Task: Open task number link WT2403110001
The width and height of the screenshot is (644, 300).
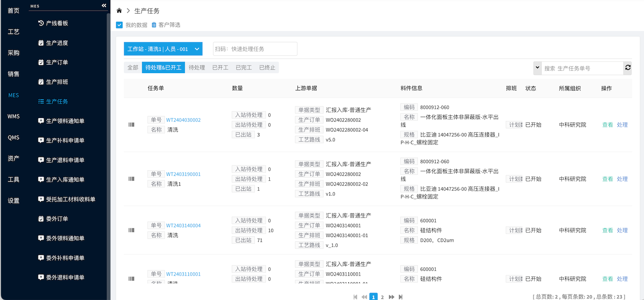Action: tap(183, 274)
